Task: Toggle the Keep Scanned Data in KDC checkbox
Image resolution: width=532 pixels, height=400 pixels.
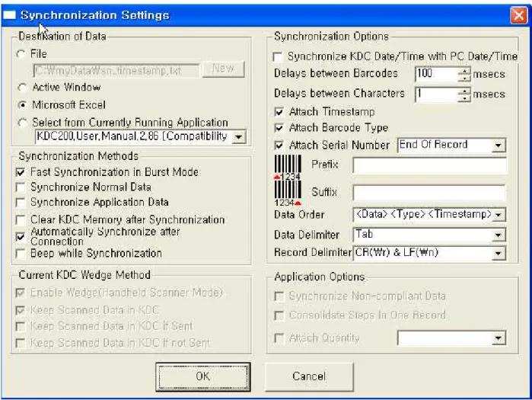Action: pos(21,310)
